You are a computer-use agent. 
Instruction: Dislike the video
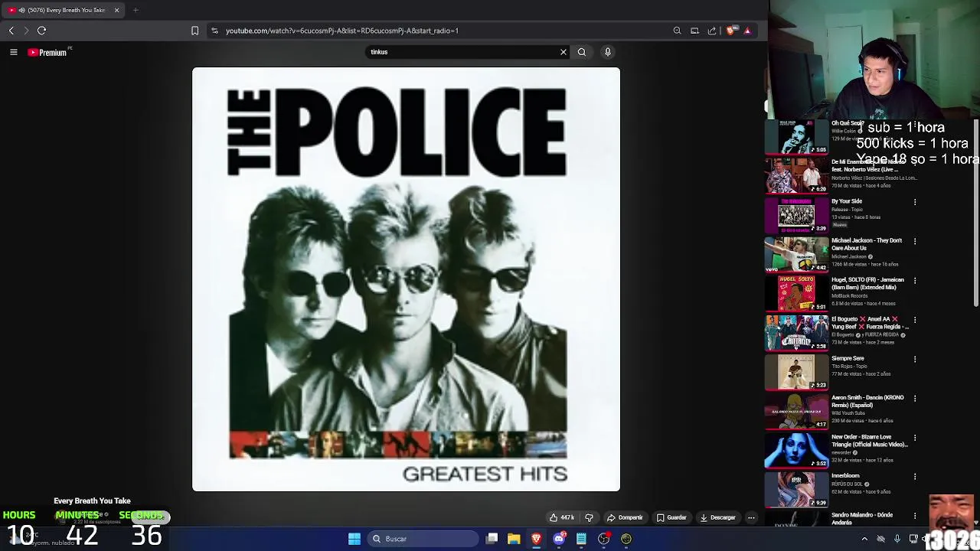coord(589,518)
